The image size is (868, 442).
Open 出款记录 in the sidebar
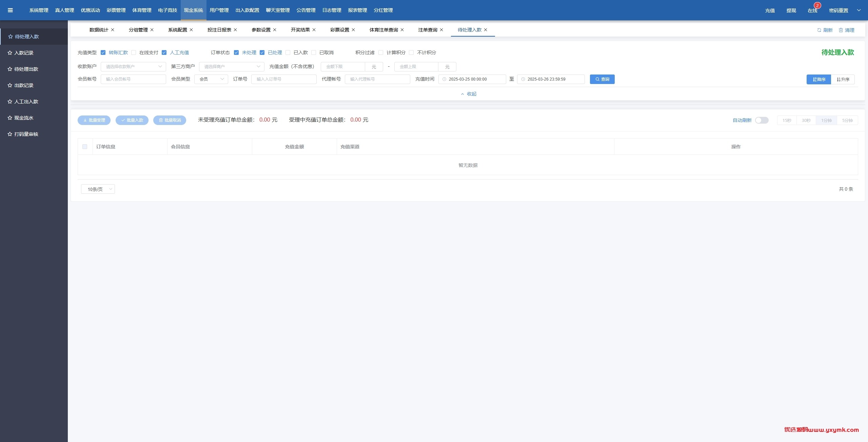click(34, 85)
